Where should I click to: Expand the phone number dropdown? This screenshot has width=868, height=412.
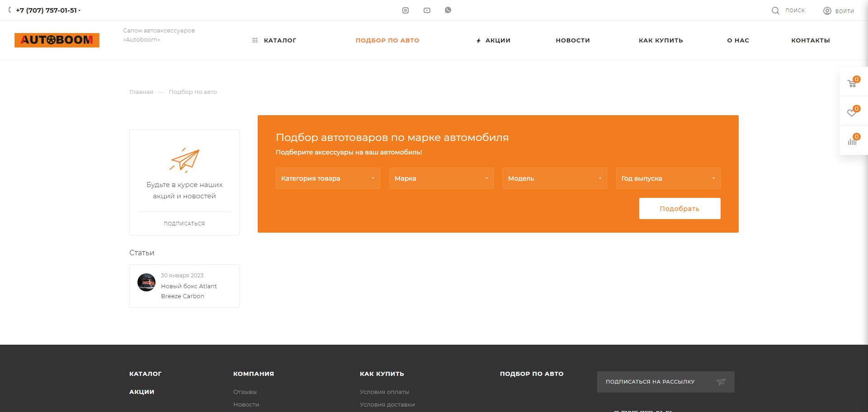79,10
